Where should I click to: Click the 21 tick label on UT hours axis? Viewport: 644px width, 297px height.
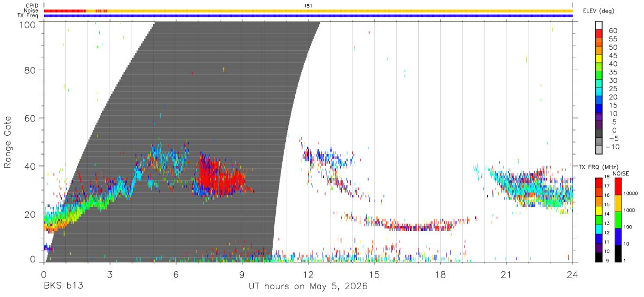click(506, 274)
